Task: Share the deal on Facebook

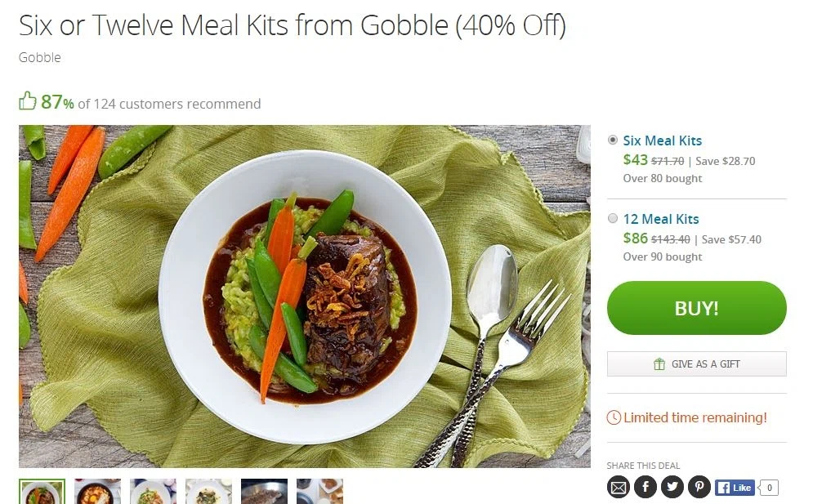Action: pyautogui.click(x=645, y=488)
